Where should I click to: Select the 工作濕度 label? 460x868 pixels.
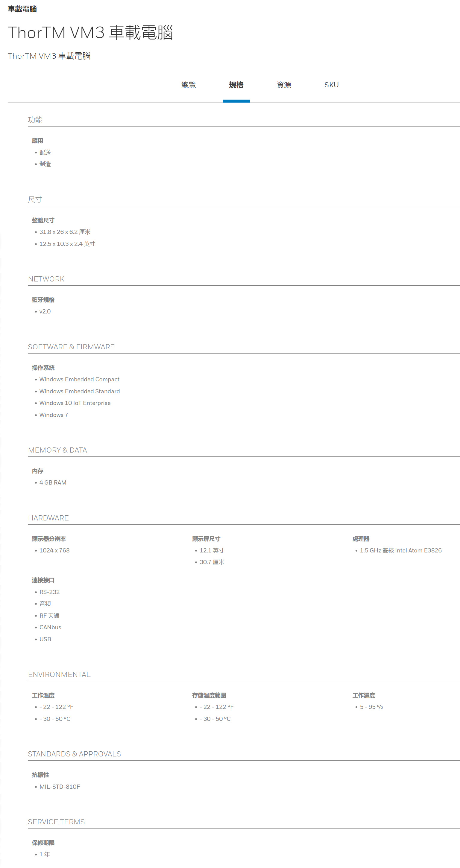point(364,695)
